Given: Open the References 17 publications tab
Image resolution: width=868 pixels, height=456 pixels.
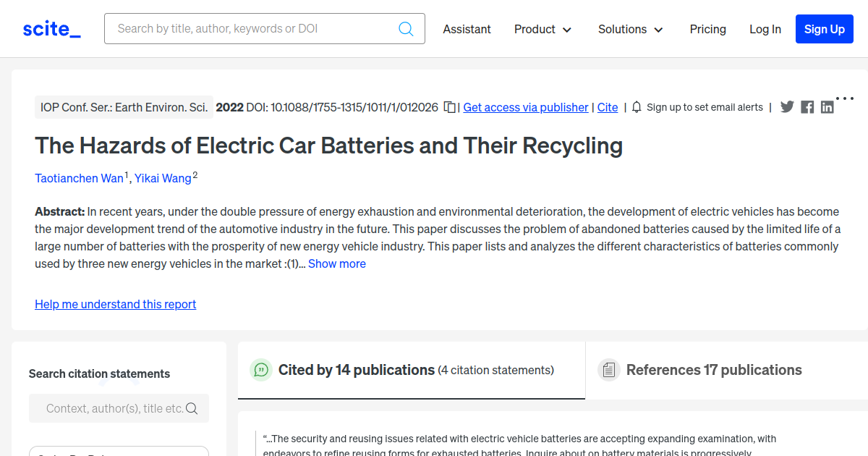Looking at the screenshot, I should (x=713, y=370).
